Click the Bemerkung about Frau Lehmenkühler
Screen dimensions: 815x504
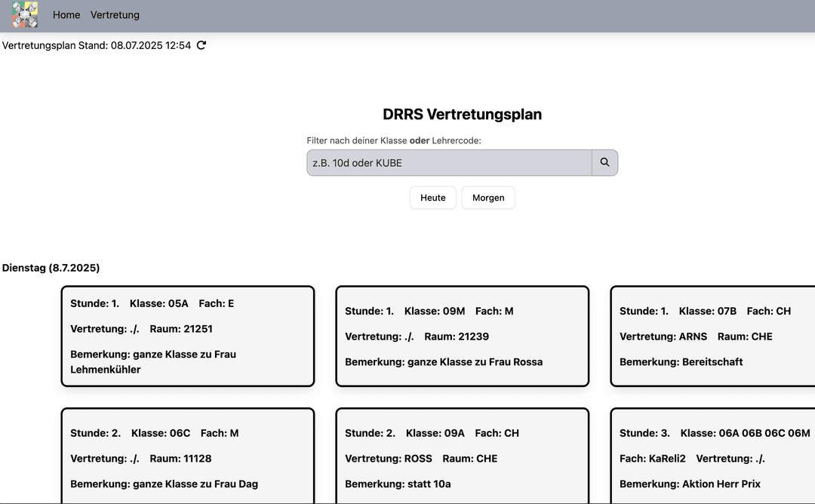click(x=153, y=360)
